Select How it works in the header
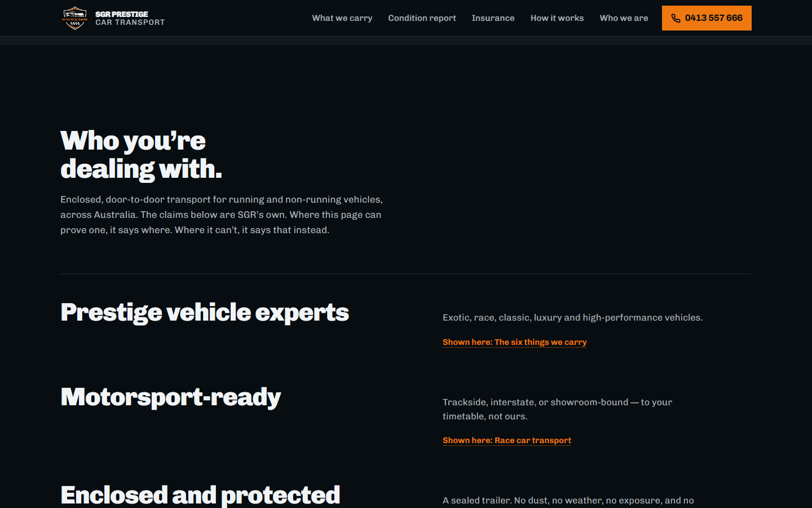The image size is (812, 508). (557, 18)
